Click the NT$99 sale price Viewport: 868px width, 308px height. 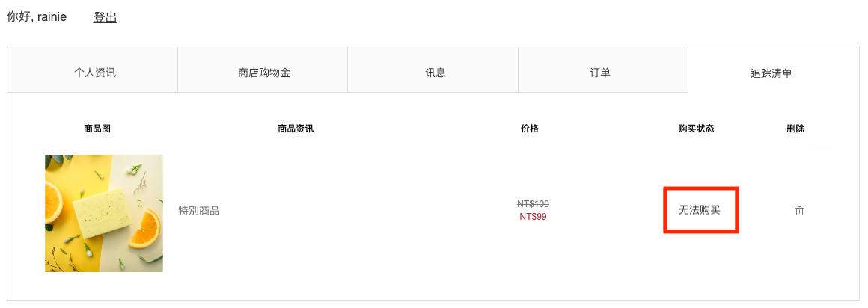coord(533,217)
